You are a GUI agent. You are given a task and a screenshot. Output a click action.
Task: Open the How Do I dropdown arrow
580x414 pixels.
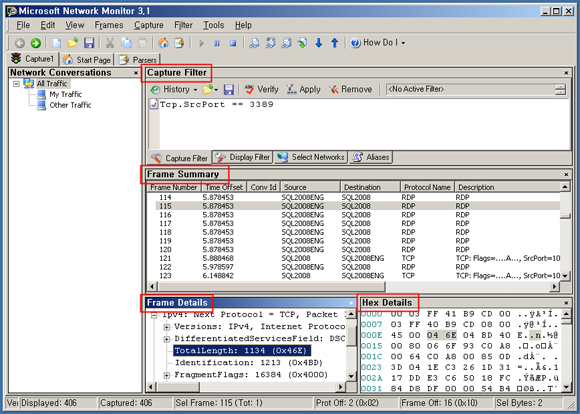(x=403, y=43)
